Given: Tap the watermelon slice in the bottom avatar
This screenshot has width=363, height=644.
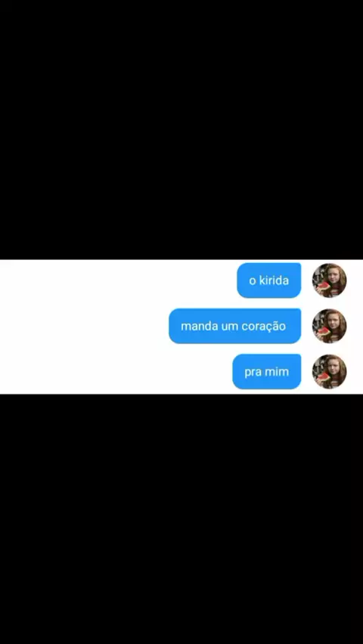Looking at the screenshot, I should [323, 377].
